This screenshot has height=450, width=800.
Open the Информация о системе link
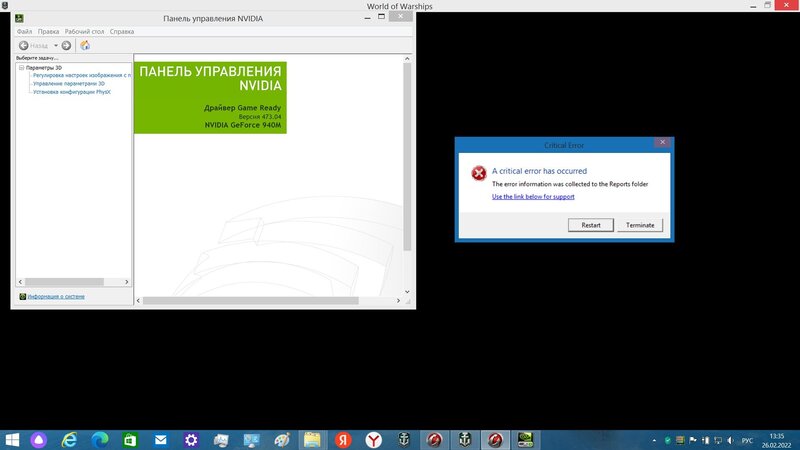pyautogui.click(x=56, y=296)
